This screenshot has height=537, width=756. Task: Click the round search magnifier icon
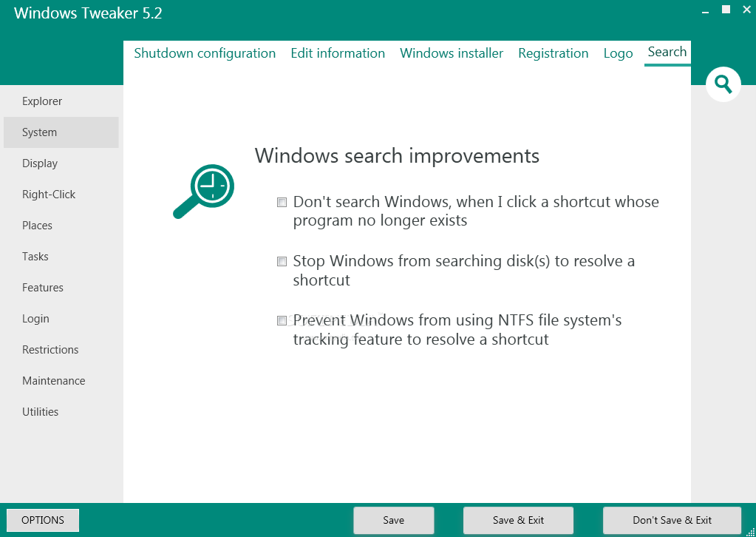(723, 84)
